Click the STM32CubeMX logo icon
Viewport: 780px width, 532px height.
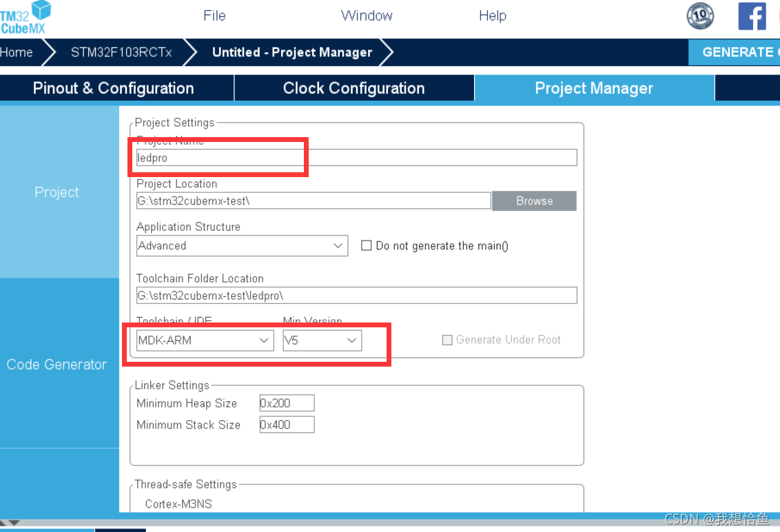click(x=25, y=17)
